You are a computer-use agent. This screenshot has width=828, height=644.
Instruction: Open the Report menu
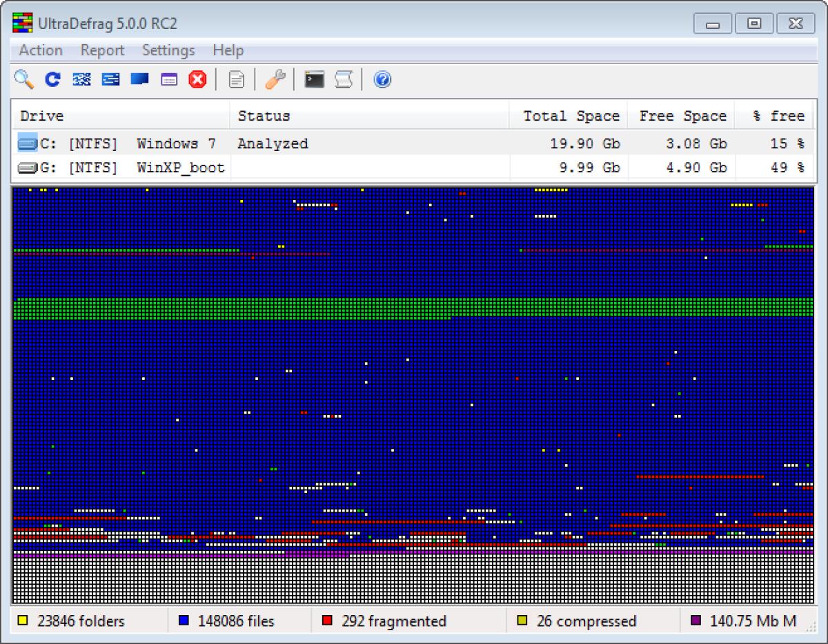(102, 50)
